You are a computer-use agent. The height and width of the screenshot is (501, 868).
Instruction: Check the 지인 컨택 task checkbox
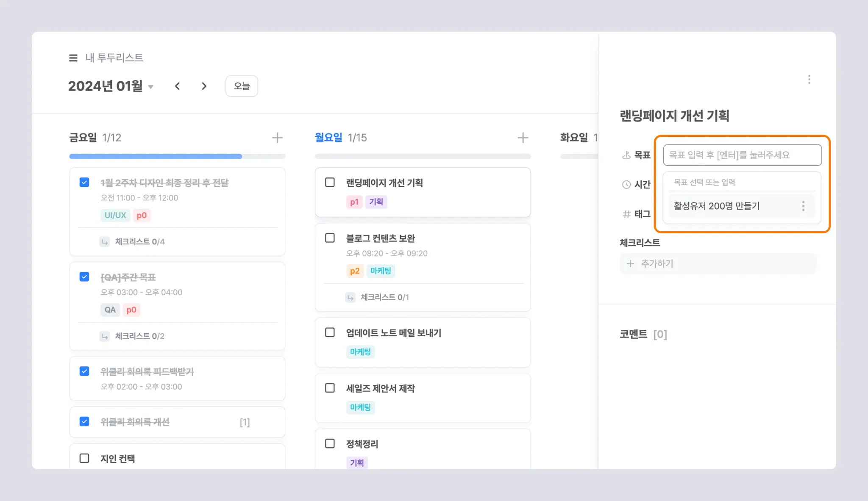coord(84,458)
